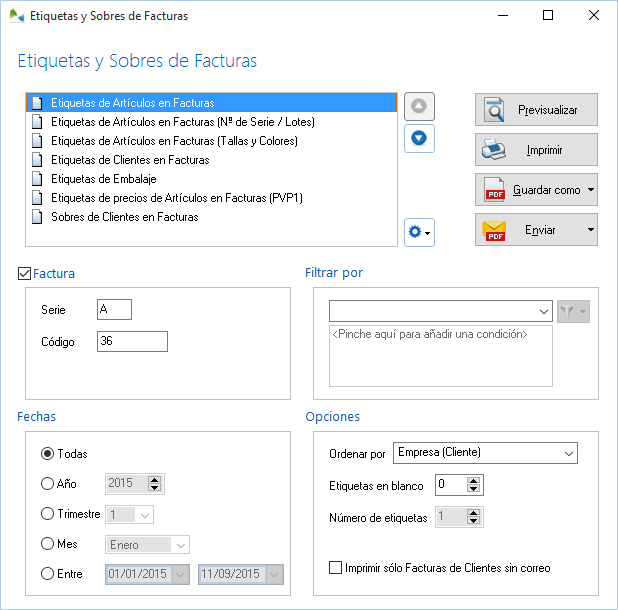The image size is (618, 610).
Task: Click the Enviar mail button
Action: pos(528,230)
